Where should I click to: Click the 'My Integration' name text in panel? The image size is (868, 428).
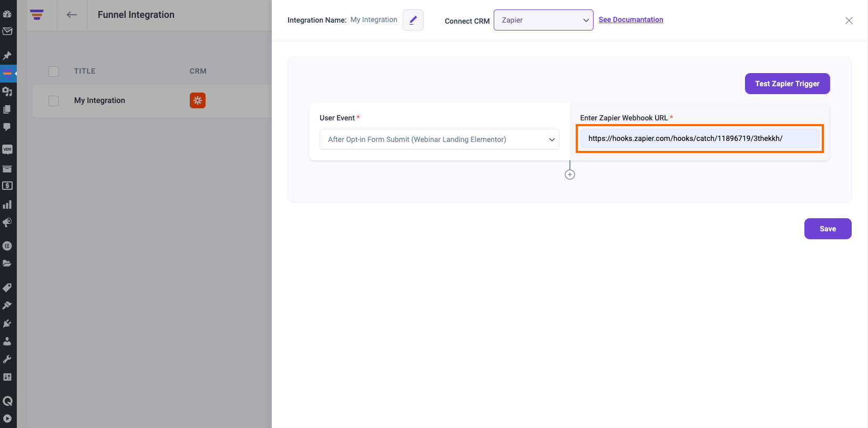click(x=374, y=19)
